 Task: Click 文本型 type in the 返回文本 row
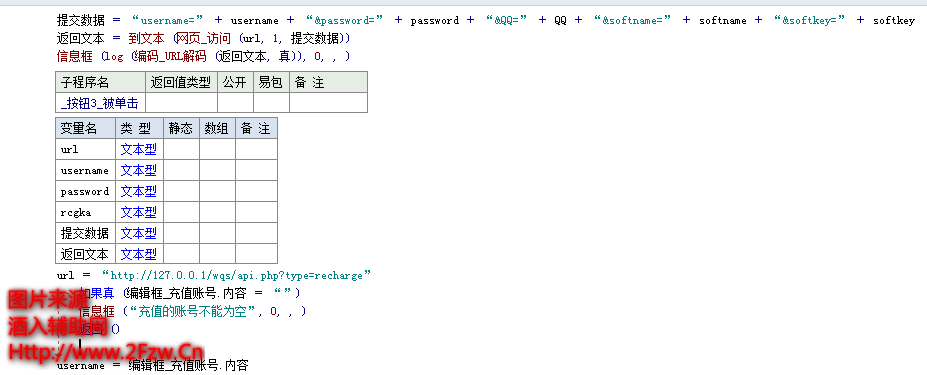point(139,254)
